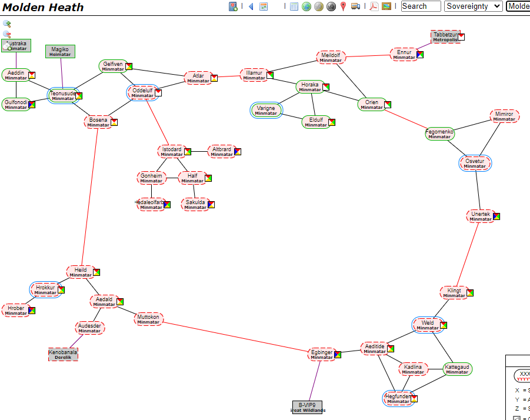The image size is (530, 420).
Task: Click the dark gray globe icon
Action: click(x=331, y=6)
